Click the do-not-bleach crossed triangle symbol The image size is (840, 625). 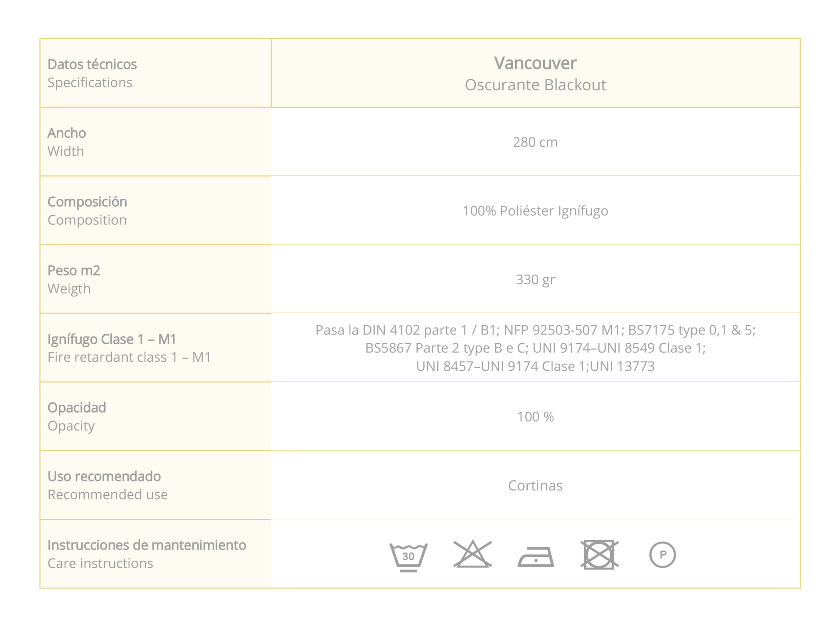pyautogui.click(x=472, y=554)
